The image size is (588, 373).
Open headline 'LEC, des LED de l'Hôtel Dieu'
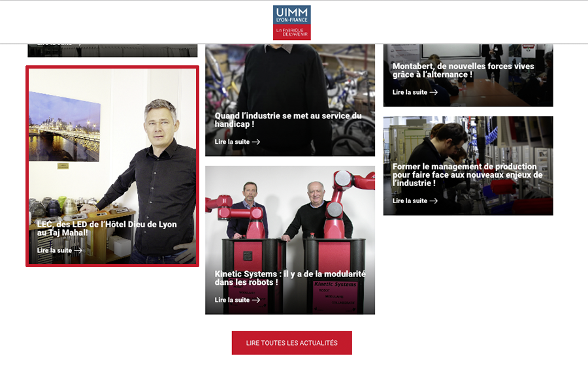pos(107,228)
